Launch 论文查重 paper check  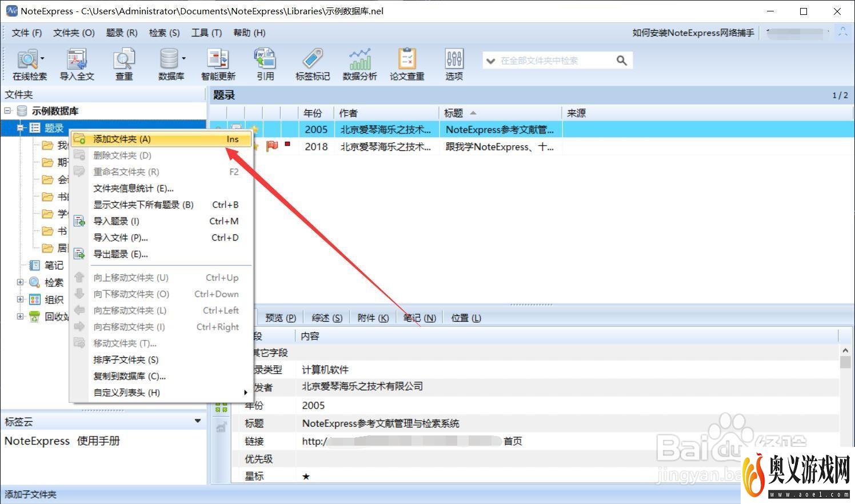[x=407, y=64]
